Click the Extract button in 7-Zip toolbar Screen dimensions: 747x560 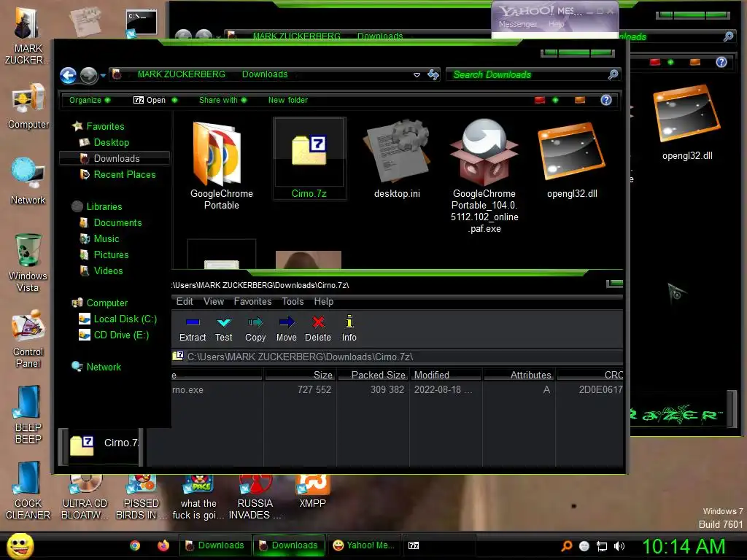[x=193, y=329]
